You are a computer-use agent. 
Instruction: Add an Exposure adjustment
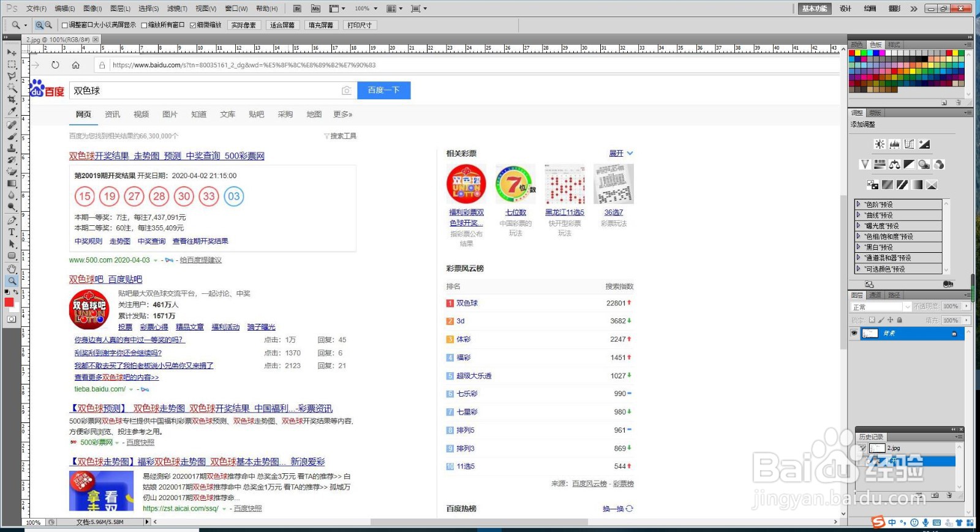point(924,144)
